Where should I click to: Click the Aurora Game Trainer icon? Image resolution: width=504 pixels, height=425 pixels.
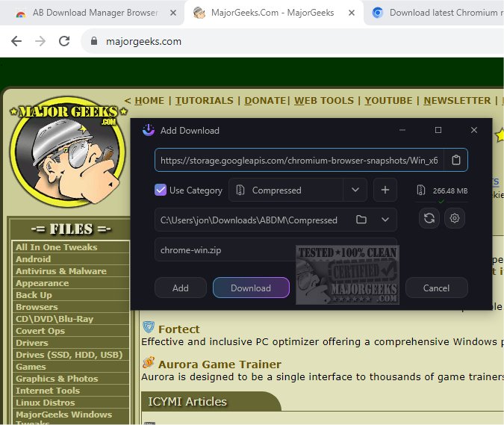[148, 363]
